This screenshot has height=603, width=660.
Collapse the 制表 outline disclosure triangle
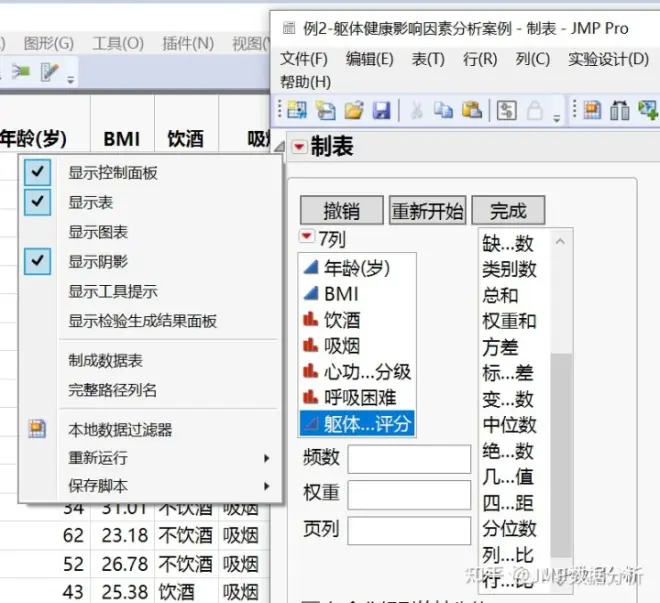(x=279, y=147)
